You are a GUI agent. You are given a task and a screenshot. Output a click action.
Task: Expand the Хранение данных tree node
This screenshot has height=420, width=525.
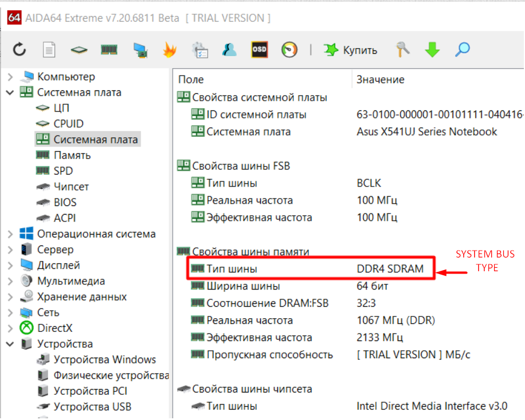[x=10, y=297]
